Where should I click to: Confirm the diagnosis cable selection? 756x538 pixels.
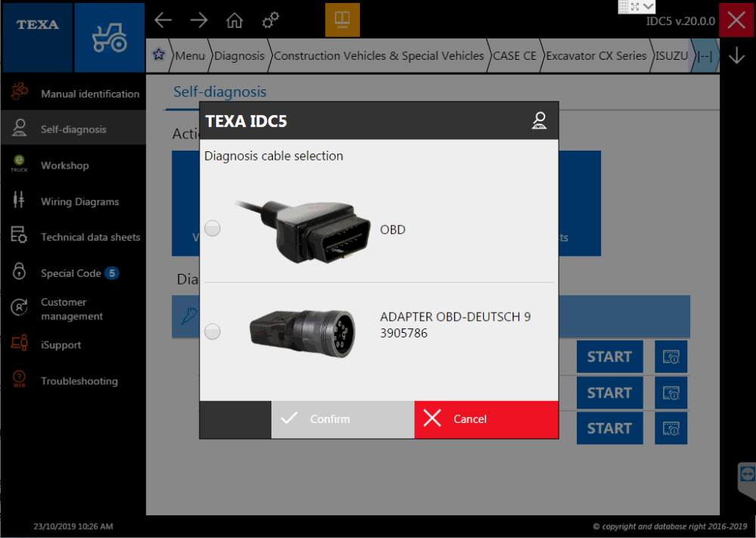pyautogui.click(x=342, y=418)
